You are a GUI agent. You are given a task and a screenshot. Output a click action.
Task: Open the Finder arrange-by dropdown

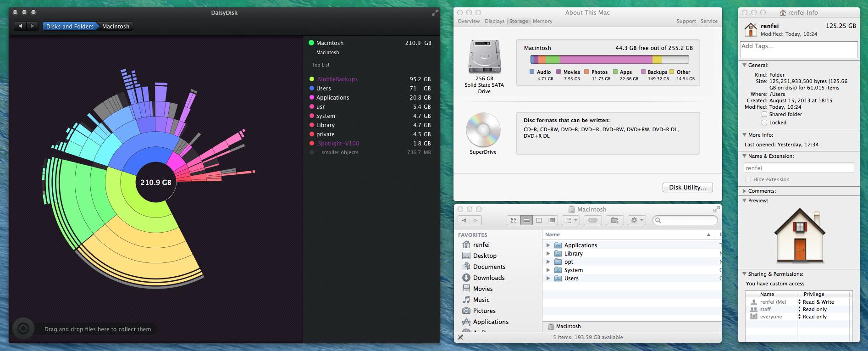(571, 220)
